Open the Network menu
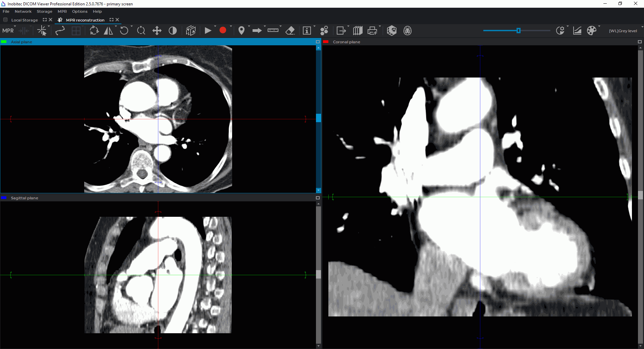 pos(23,11)
